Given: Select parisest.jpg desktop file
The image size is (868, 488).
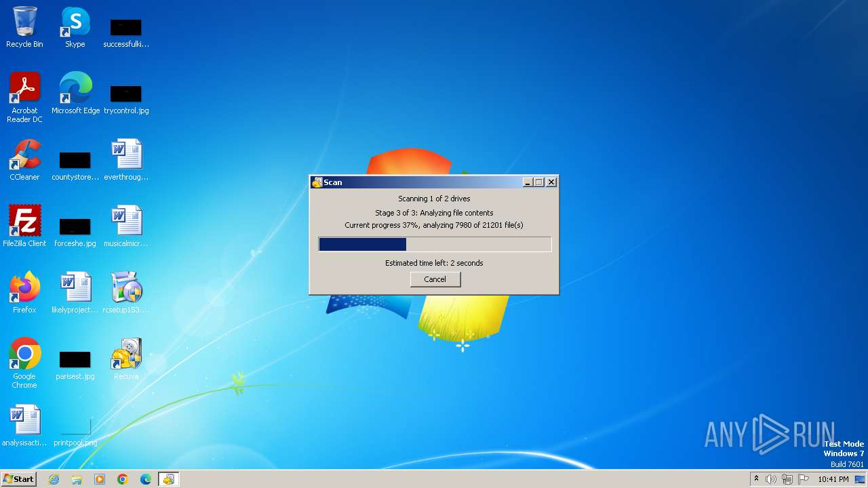Looking at the screenshot, I should pos(75,365).
